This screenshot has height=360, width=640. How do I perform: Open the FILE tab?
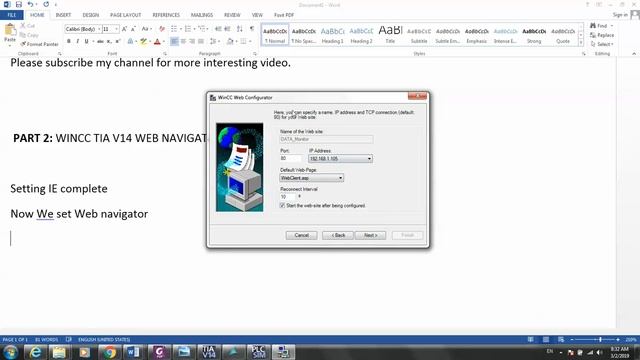point(12,15)
